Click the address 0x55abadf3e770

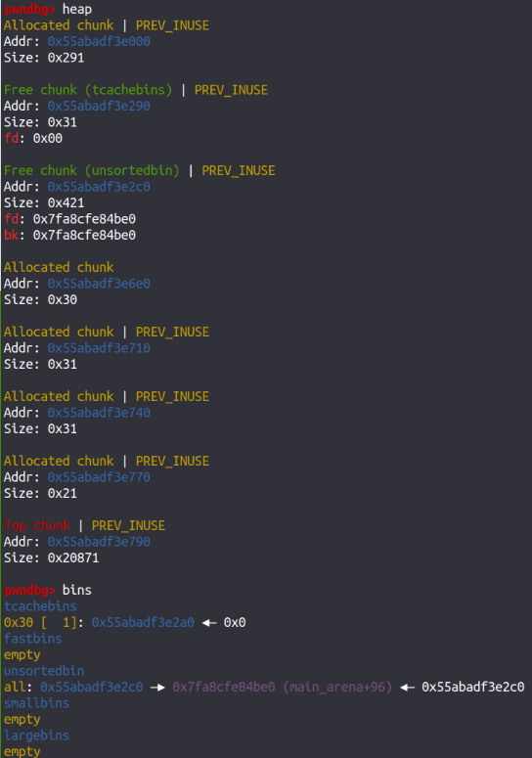click(99, 477)
